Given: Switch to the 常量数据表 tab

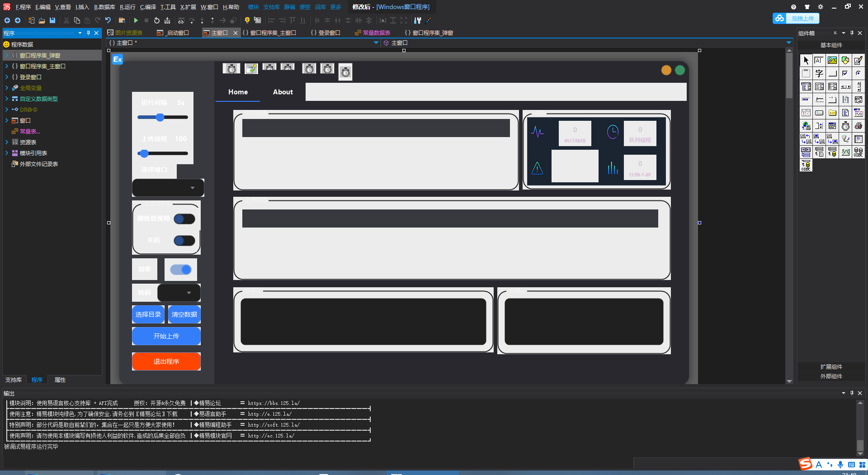Looking at the screenshot, I should pyautogui.click(x=376, y=33).
